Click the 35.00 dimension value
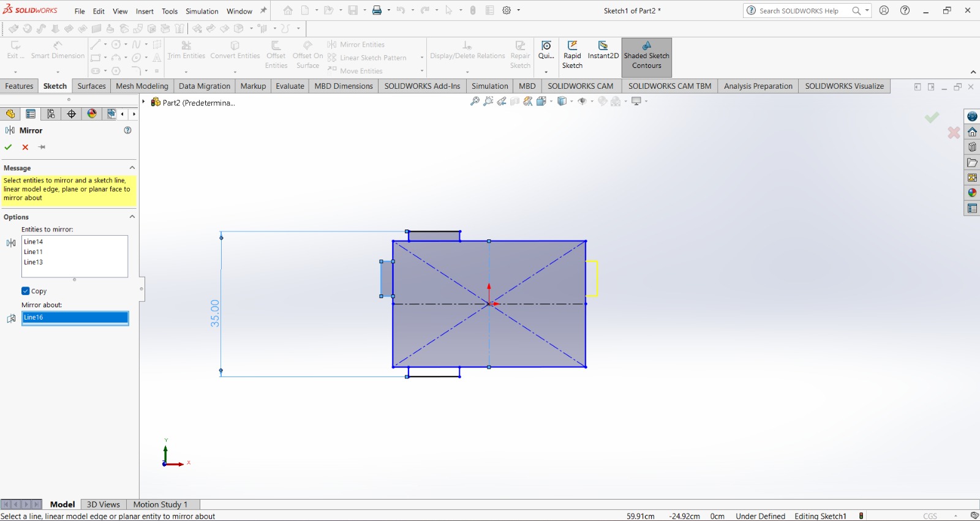Image resolution: width=980 pixels, height=521 pixels. pos(215,313)
